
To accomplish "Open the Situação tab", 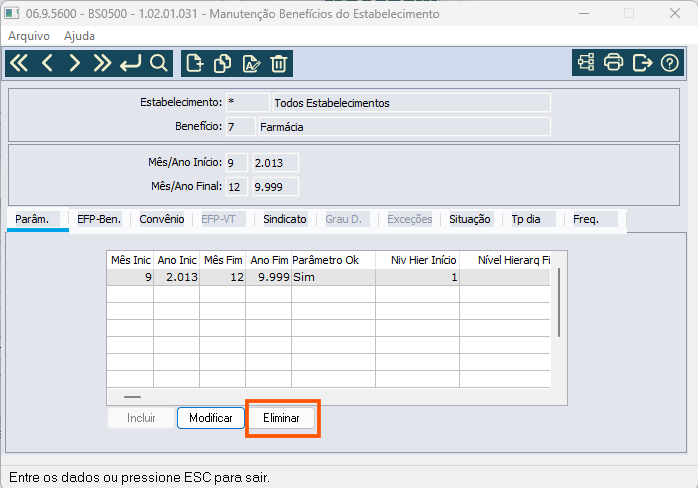I will click(470, 219).
